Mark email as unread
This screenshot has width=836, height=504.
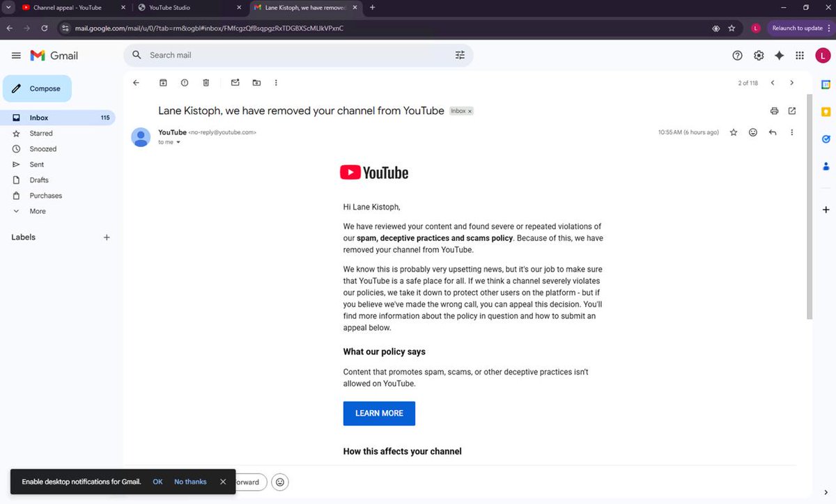(x=235, y=82)
